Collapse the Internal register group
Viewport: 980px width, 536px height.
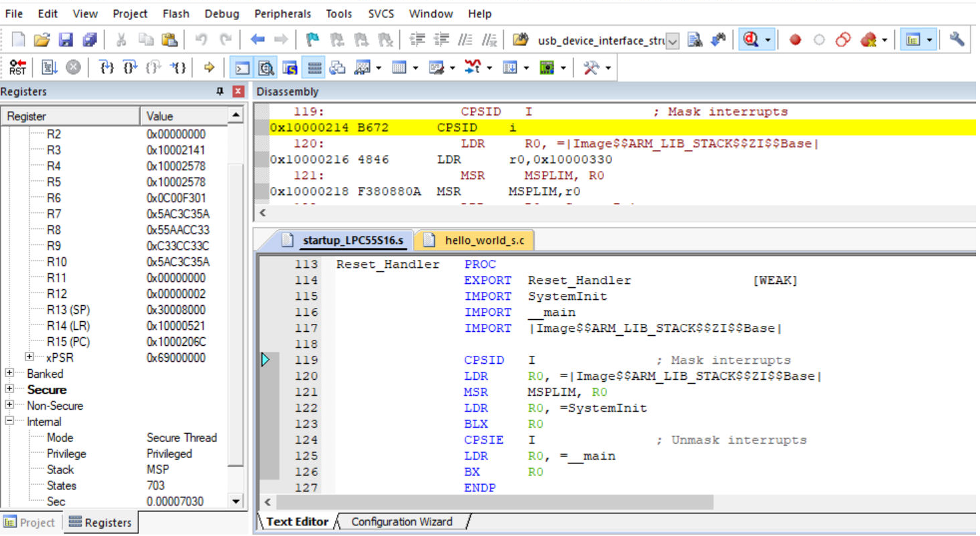coord(10,422)
